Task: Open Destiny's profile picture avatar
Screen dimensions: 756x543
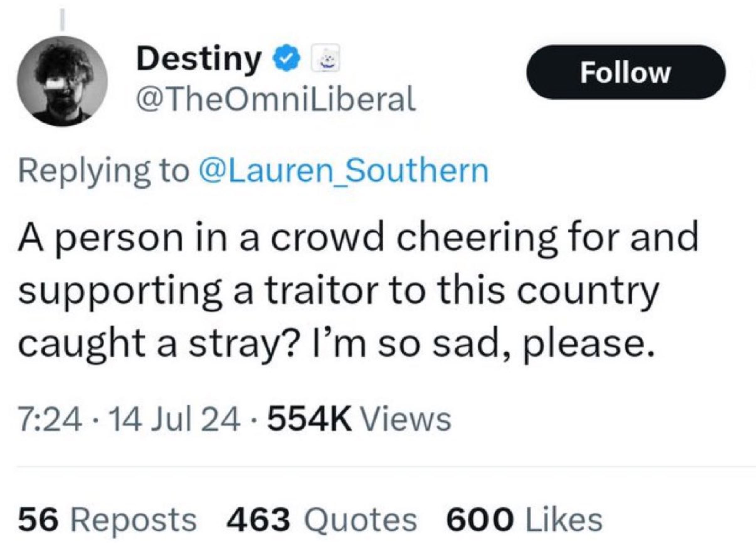Action: (x=62, y=81)
